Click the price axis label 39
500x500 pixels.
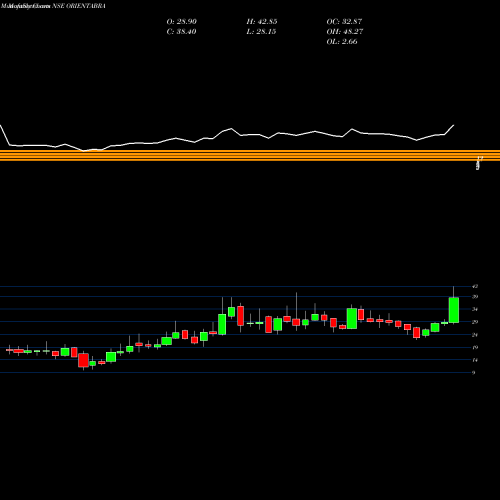point(475,297)
